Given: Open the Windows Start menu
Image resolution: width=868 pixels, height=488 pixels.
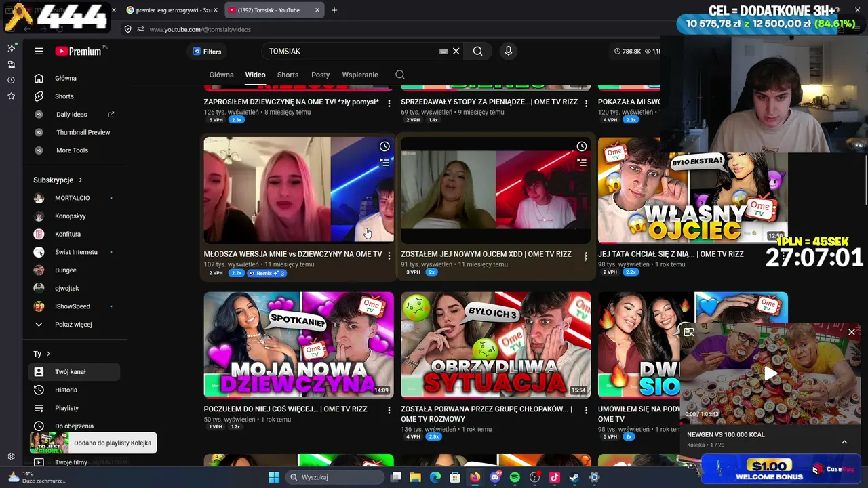Looking at the screenshot, I should (274, 477).
